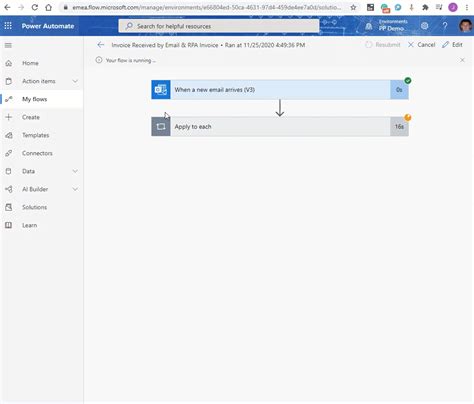The height and width of the screenshot is (404, 474).
Task: Click the Solutions icon
Action: pos(9,207)
